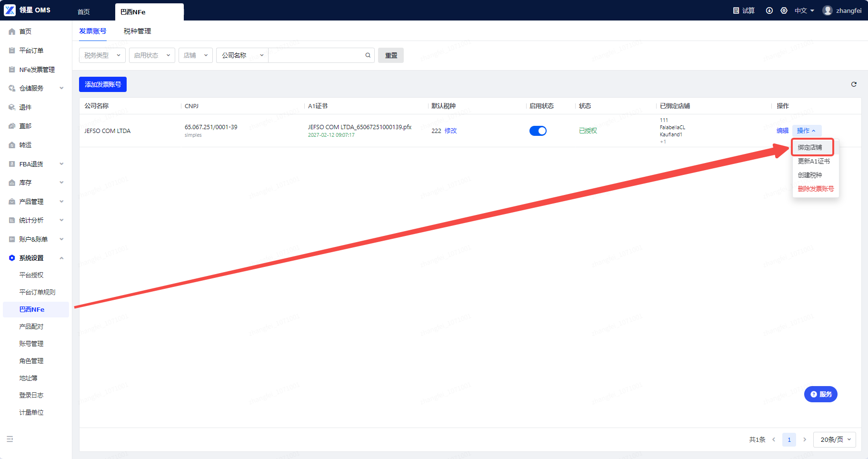
Task: Click the download icon in top bar
Action: pyautogui.click(x=769, y=10)
